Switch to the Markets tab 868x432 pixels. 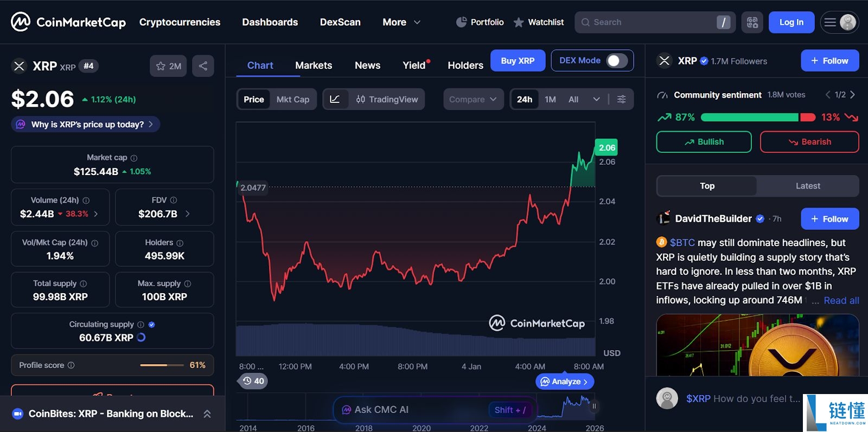pyautogui.click(x=314, y=66)
